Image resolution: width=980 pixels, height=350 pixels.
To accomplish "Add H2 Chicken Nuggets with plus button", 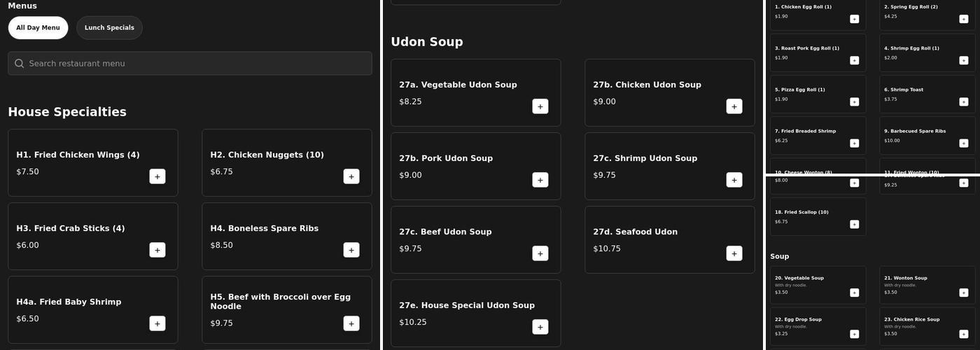I will click(351, 176).
